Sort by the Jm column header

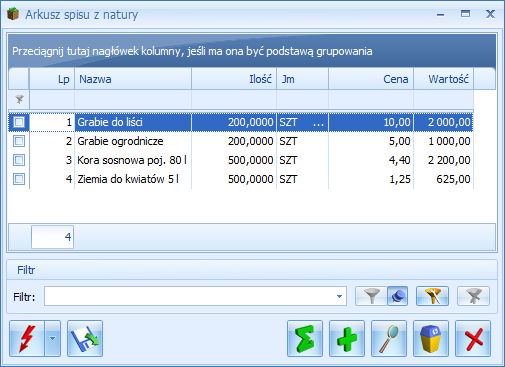303,79
